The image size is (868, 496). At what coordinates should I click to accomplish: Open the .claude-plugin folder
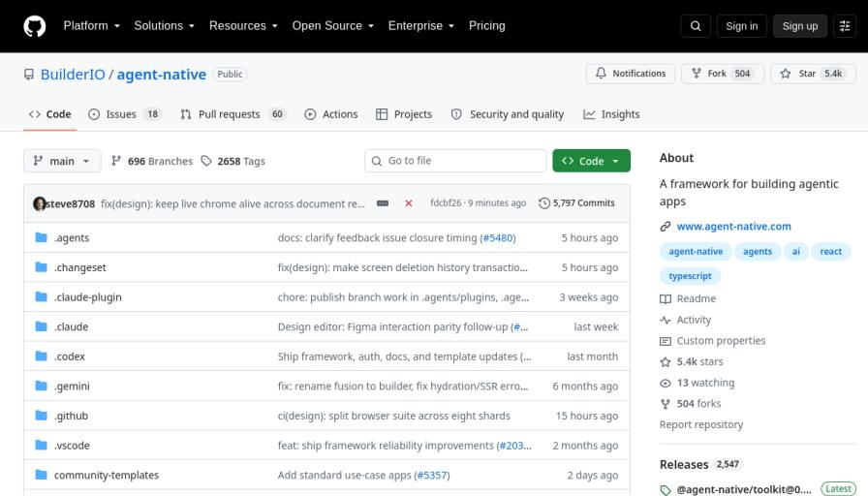pyautogui.click(x=87, y=297)
